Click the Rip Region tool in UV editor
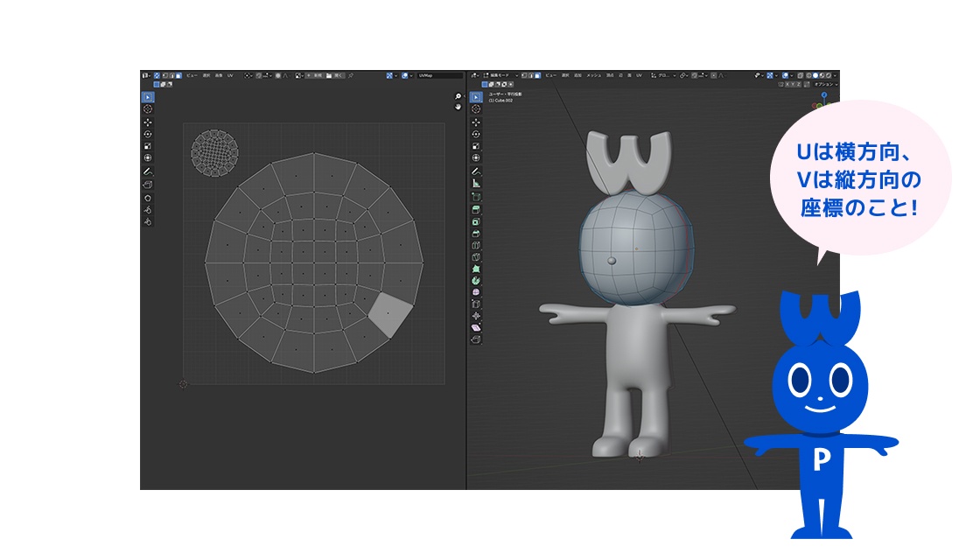This screenshot has height=560, width=980. [x=147, y=185]
